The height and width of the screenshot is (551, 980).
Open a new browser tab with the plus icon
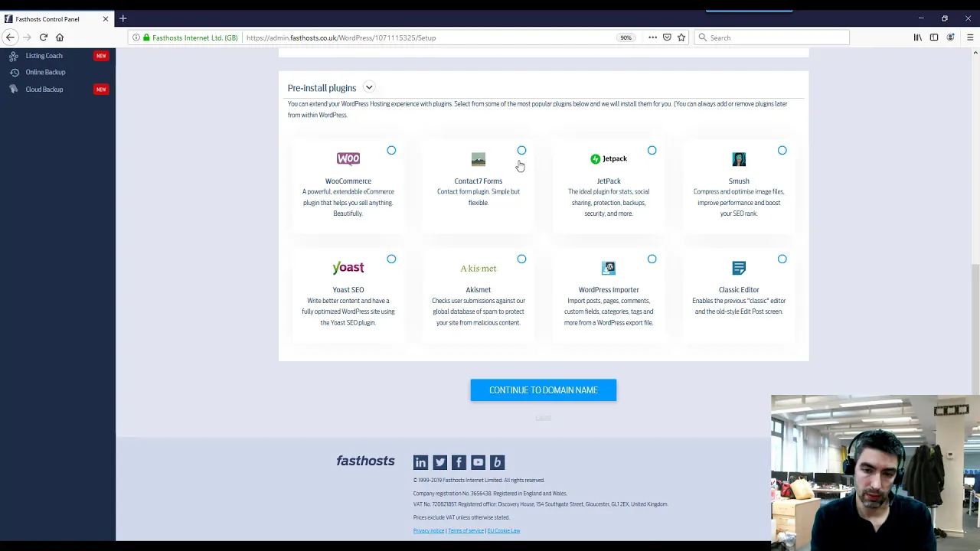click(x=122, y=18)
